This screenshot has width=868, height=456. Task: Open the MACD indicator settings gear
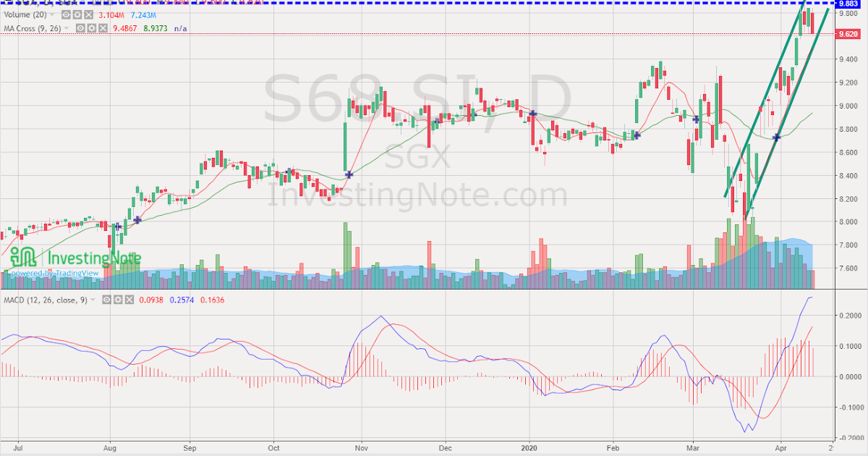(118, 300)
